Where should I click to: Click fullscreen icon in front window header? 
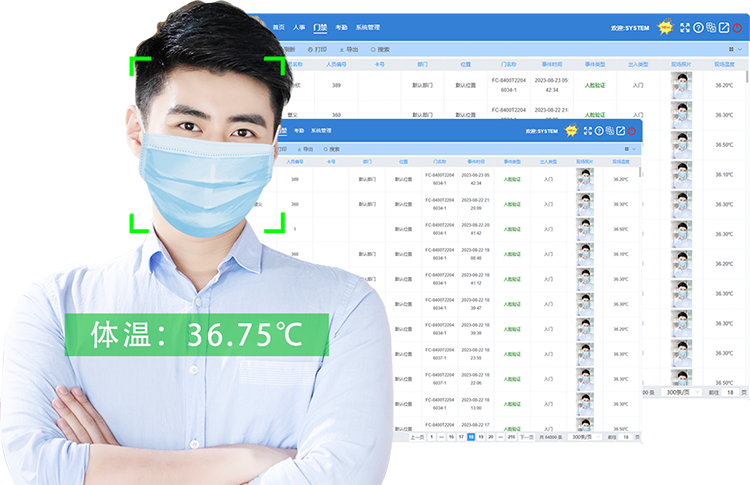587,131
